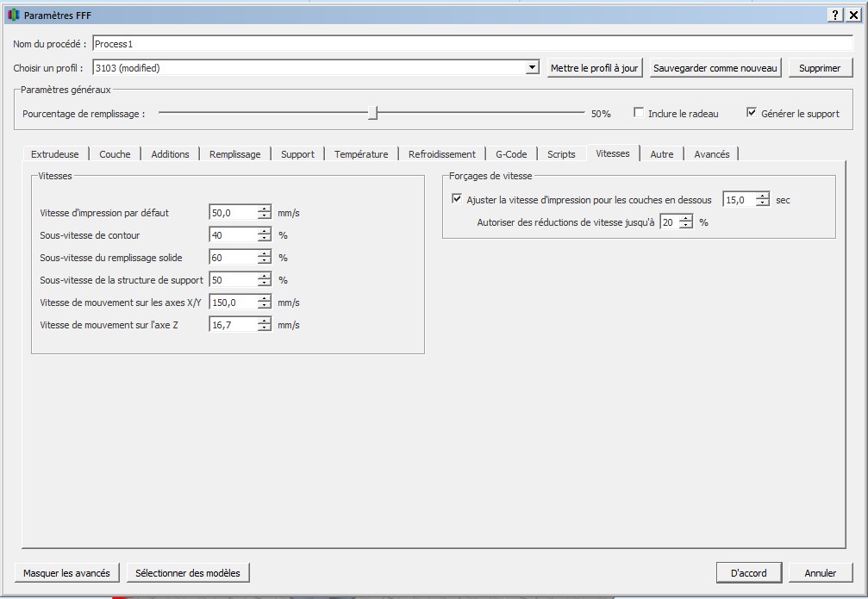The height and width of the screenshot is (599, 868).
Task: Increase default print speed with up arrow
Action: tap(264, 209)
